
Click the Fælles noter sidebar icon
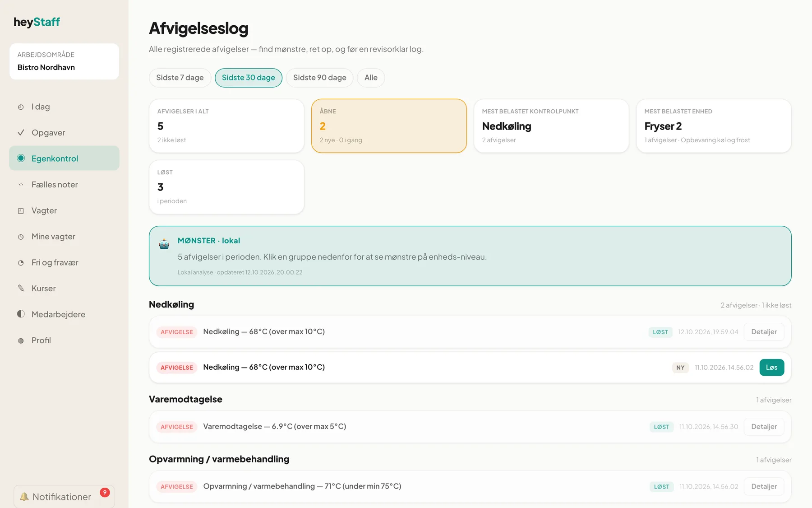21,185
